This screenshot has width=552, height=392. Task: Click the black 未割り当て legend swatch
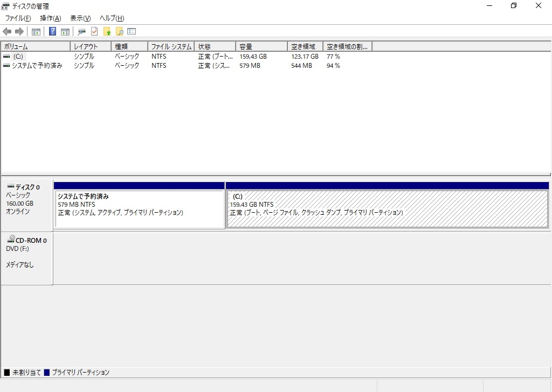tap(7, 372)
